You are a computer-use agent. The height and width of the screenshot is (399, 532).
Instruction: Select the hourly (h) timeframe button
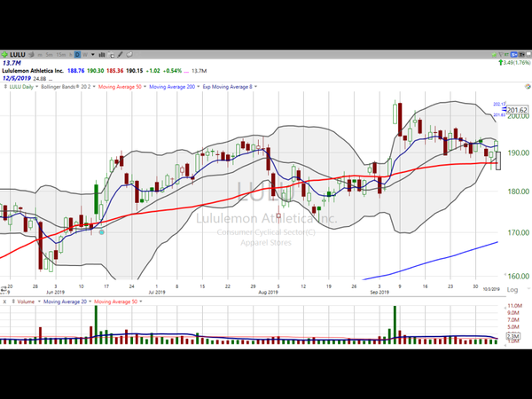[71, 55]
